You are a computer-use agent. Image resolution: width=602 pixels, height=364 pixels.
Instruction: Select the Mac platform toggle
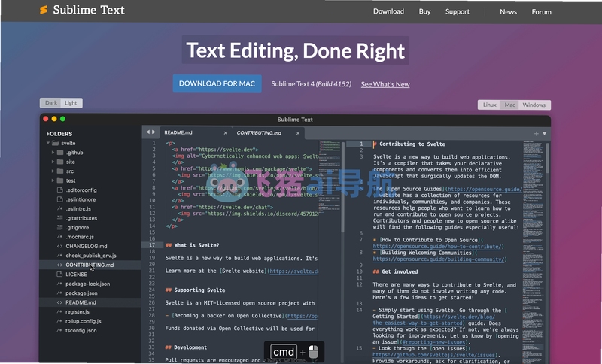pos(509,105)
